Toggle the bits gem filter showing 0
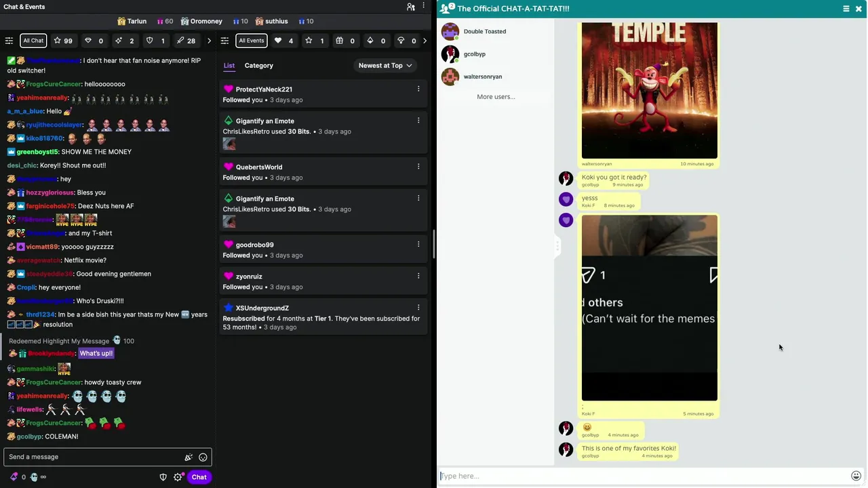The image size is (868, 488). coord(94,41)
